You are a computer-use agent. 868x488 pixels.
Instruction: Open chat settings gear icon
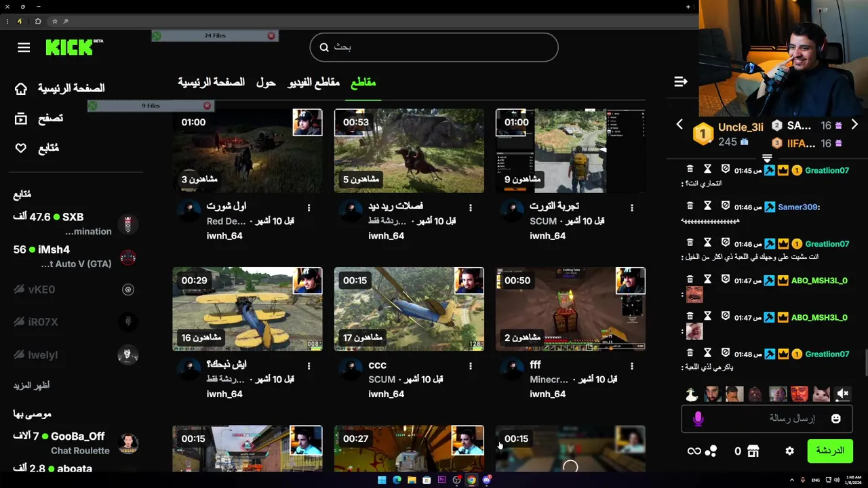point(789,451)
